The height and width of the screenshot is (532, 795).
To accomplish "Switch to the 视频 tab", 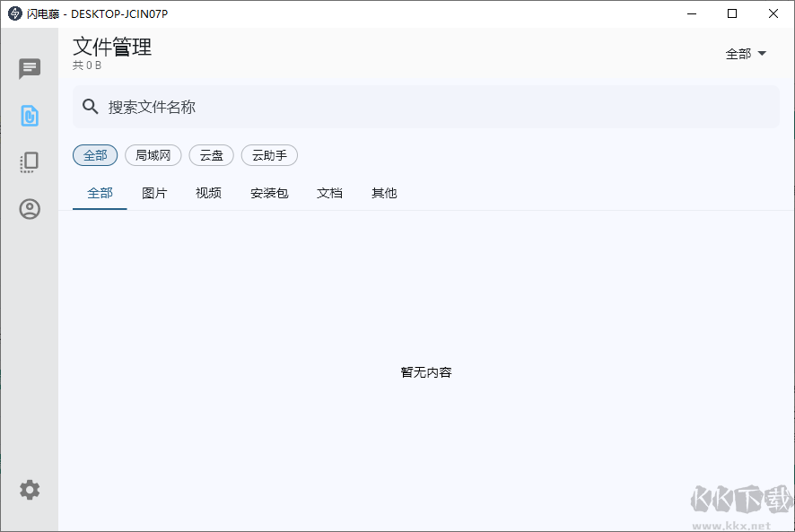I will click(208, 193).
